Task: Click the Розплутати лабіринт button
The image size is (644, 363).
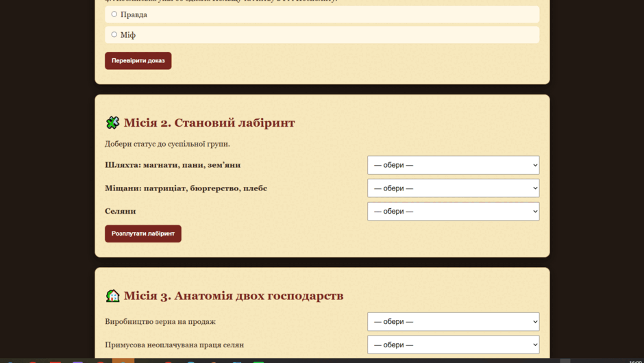Action: point(143,234)
